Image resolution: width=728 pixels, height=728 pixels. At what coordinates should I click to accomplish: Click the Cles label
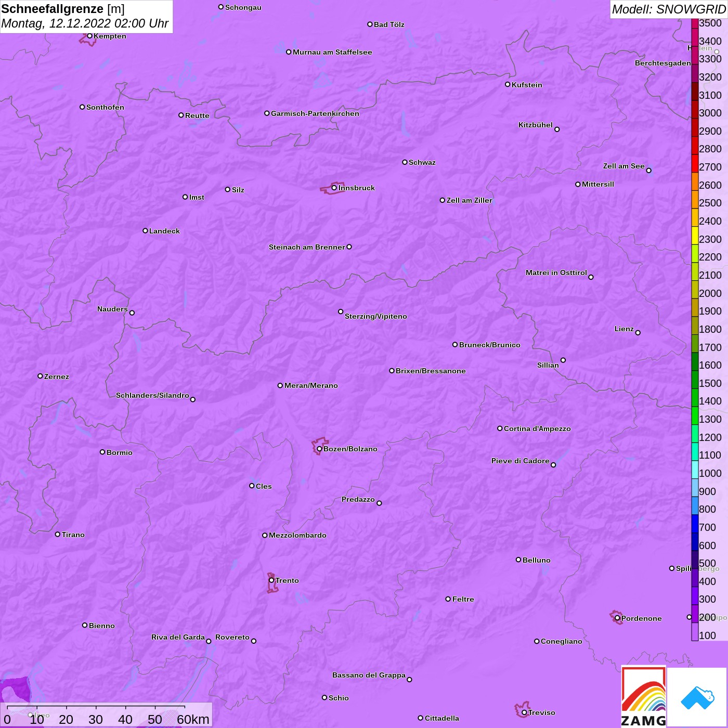[x=264, y=486]
